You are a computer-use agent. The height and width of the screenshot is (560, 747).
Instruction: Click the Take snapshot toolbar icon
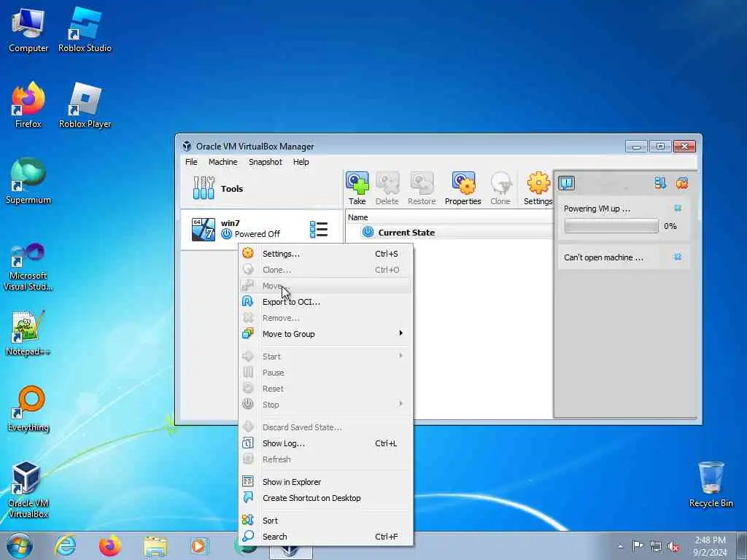pyautogui.click(x=357, y=189)
